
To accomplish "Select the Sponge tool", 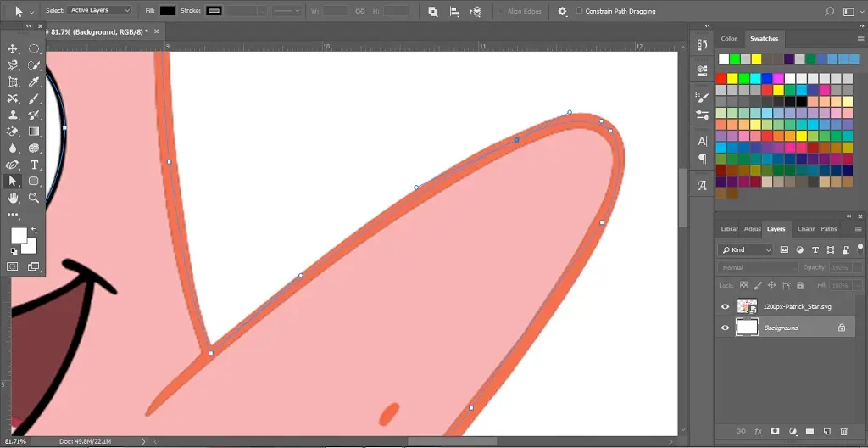I will 34,148.
